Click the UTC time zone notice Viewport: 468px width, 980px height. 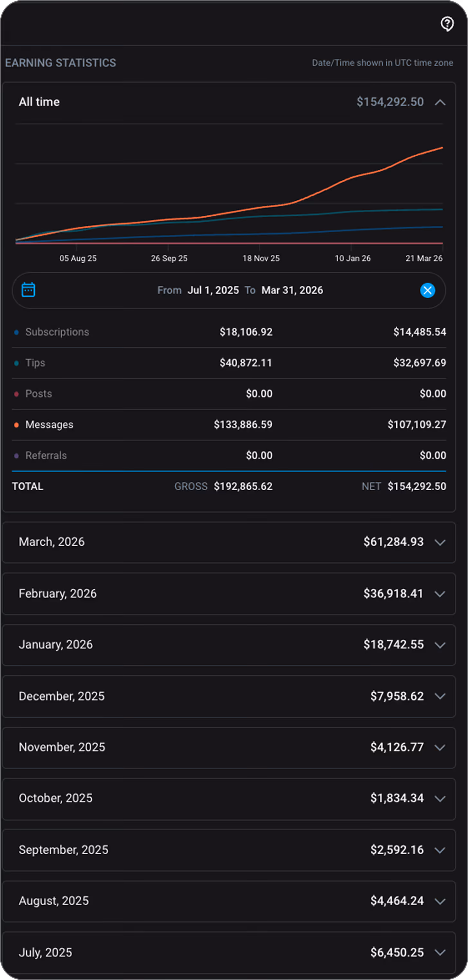pos(382,63)
